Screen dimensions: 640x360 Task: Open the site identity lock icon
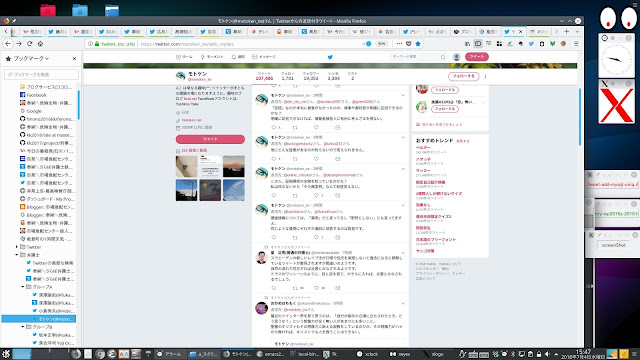tap(97, 44)
